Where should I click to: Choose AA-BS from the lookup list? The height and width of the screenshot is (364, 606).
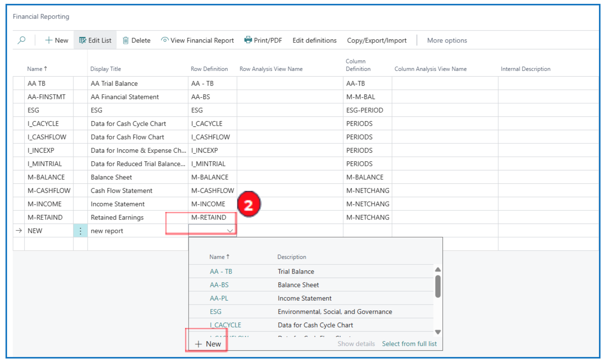coord(219,285)
